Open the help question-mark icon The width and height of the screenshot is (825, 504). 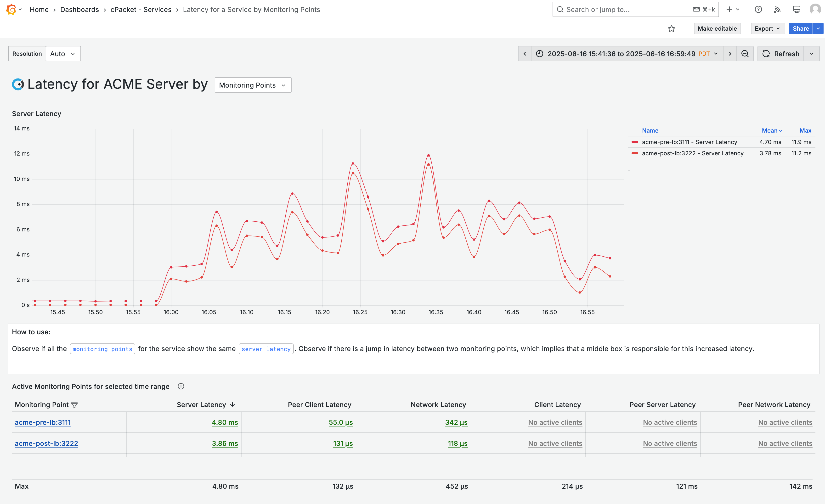pos(758,9)
